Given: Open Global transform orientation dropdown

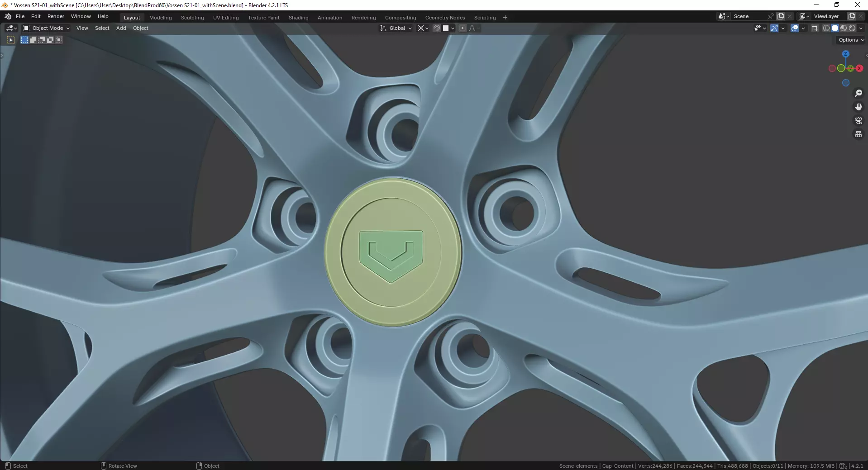Looking at the screenshot, I should click(396, 28).
